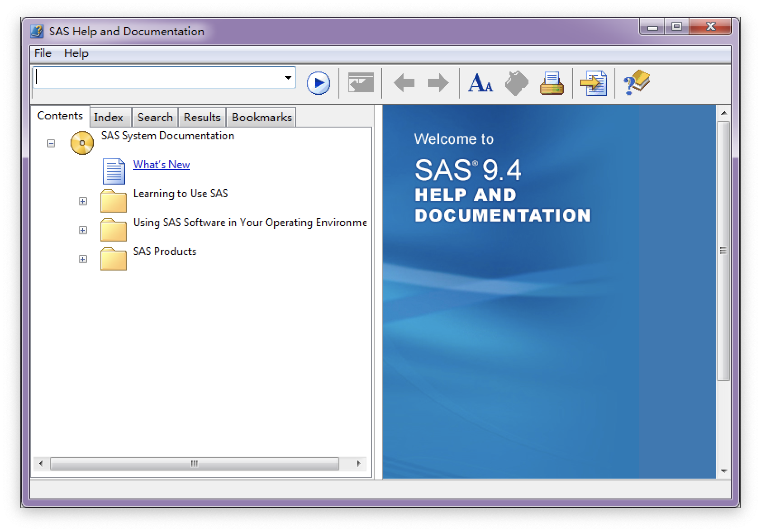Image resolution: width=761 pixels, height=532 pixels.
Task: Expand the SAS Products node
Action: (x=83, y=259)
